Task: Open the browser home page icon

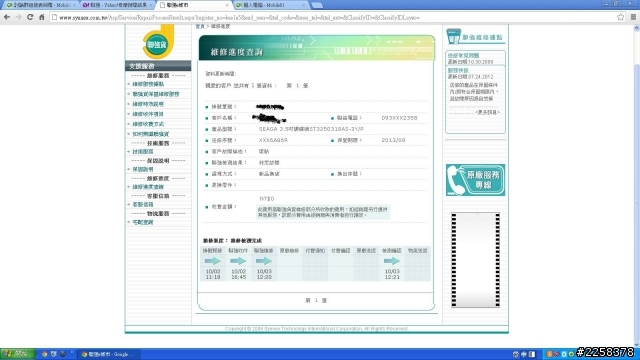Action: 42,17
